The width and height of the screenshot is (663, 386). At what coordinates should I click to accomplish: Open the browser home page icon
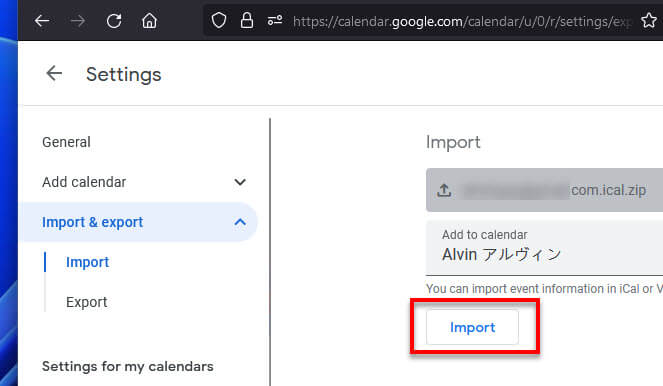pos(149,20)
